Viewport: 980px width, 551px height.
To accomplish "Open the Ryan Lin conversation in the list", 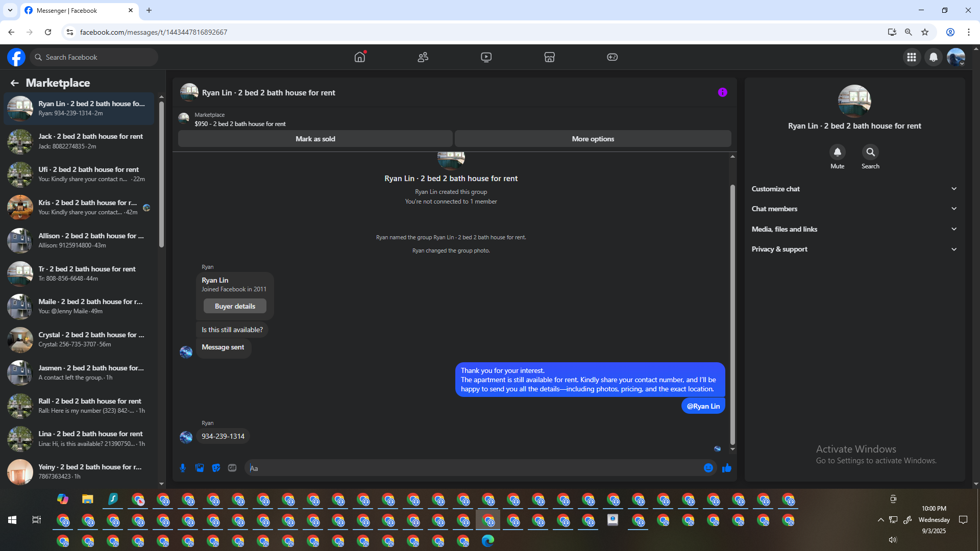I will 79,109.
